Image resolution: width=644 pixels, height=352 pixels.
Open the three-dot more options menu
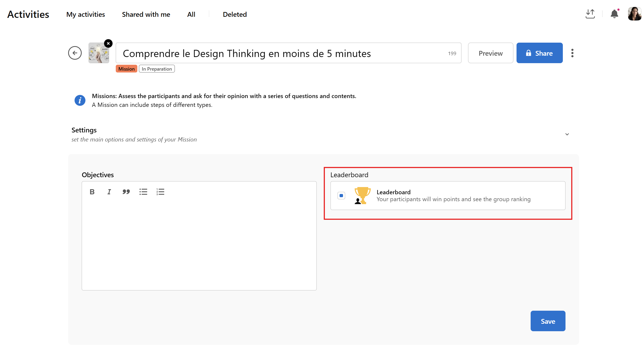[x=572, y=53]
